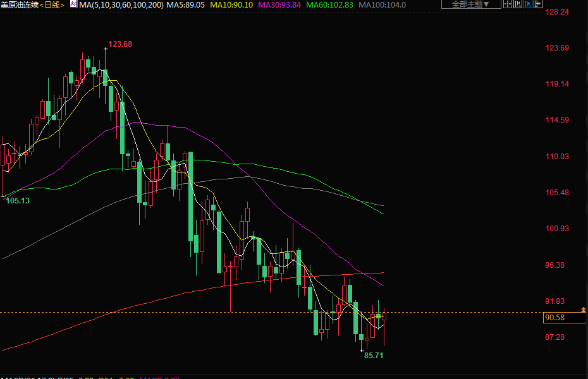Screen dimensions: 588x379
Task: Click the 85.71 low price marker
Action: click(374, 356)
